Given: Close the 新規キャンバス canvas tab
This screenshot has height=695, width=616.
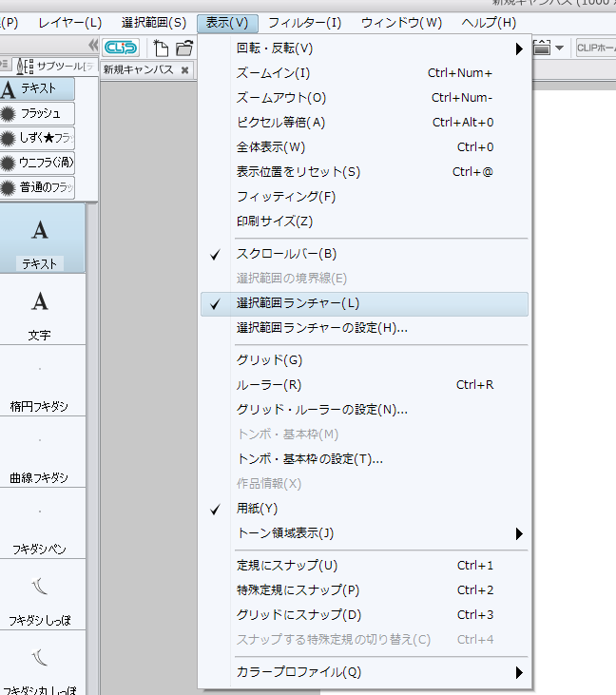Looking at the screenshot, I should click(184, 70).
